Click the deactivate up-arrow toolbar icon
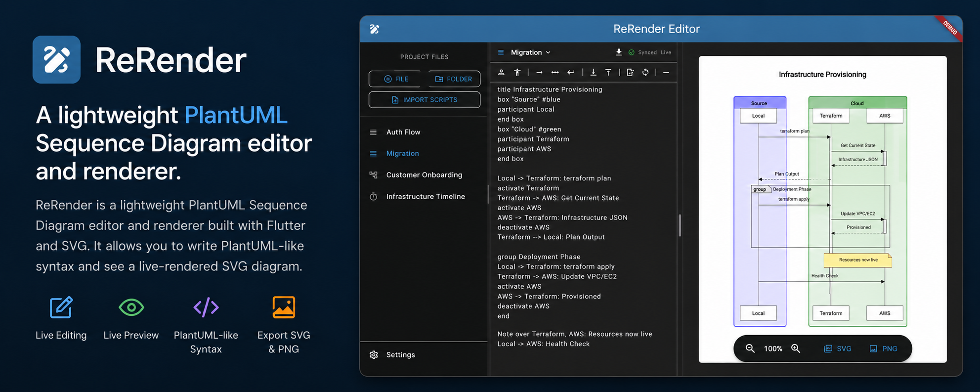 [x=608, y=73]
